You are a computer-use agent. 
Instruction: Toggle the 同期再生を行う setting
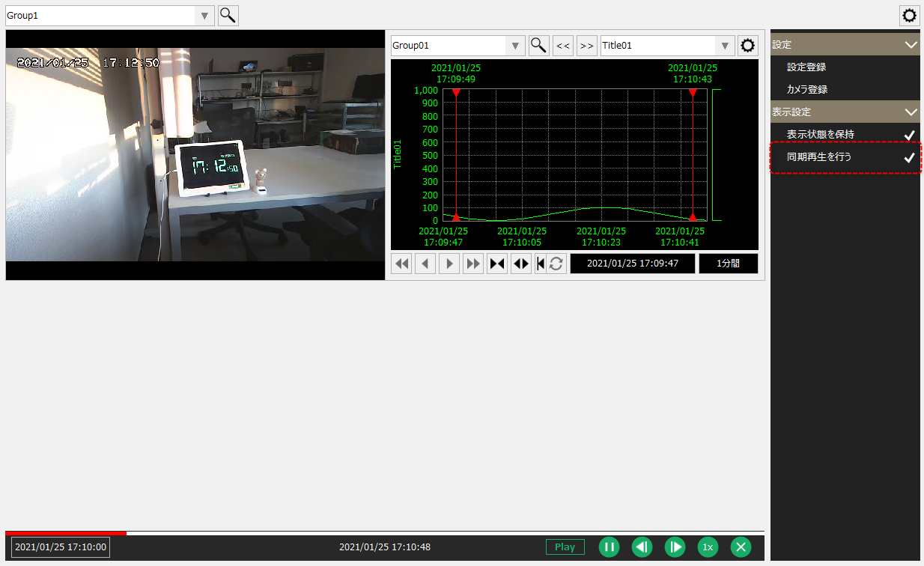(845, 157)
